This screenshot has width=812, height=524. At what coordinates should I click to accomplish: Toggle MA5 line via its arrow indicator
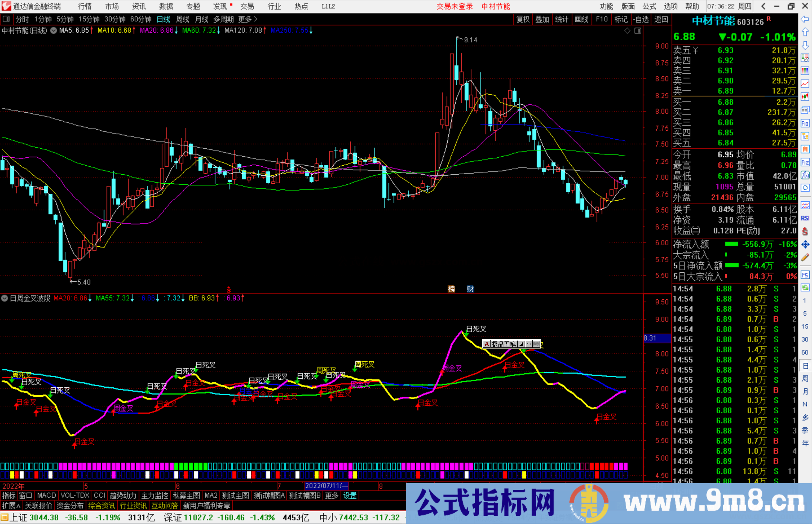point(91,31)
